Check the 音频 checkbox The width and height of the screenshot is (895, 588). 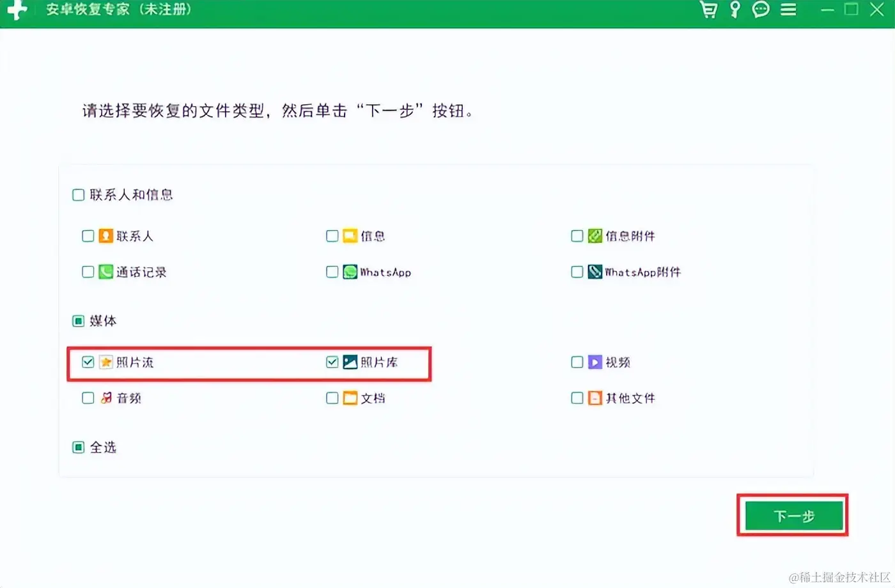(88, 398)
